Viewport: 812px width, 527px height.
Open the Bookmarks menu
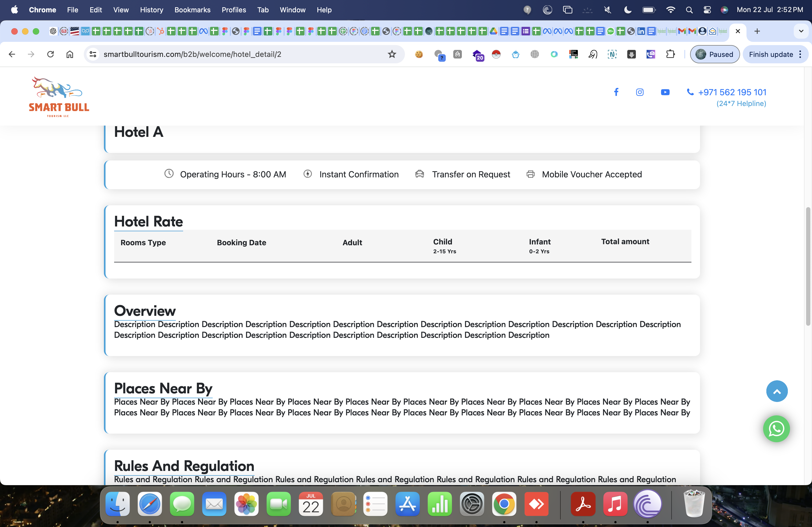193,10
